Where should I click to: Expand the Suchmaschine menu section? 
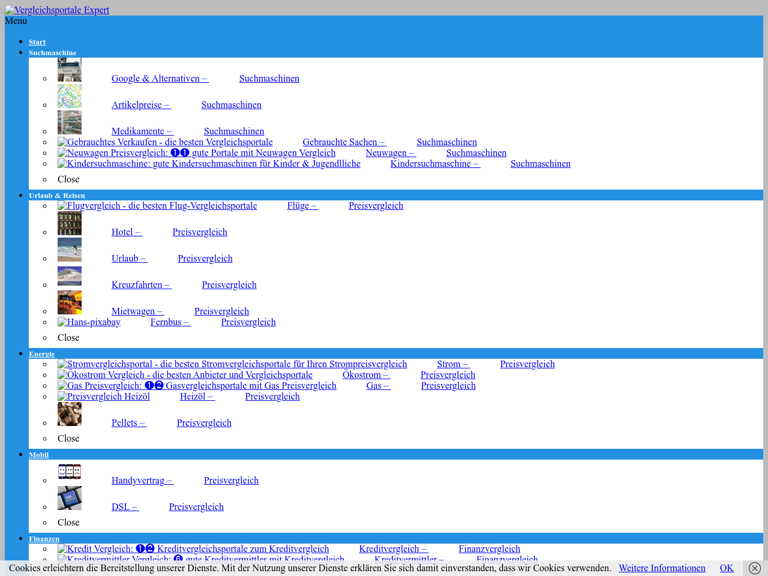point(52,53)
